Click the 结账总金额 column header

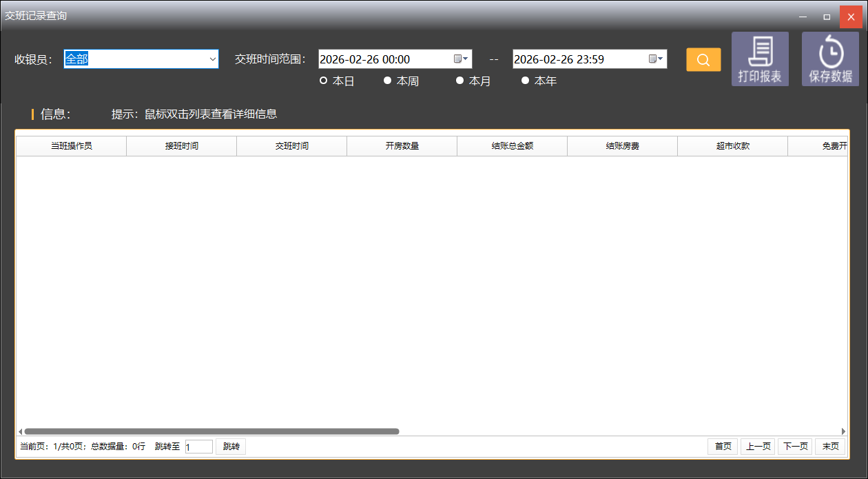coord(512,146)
